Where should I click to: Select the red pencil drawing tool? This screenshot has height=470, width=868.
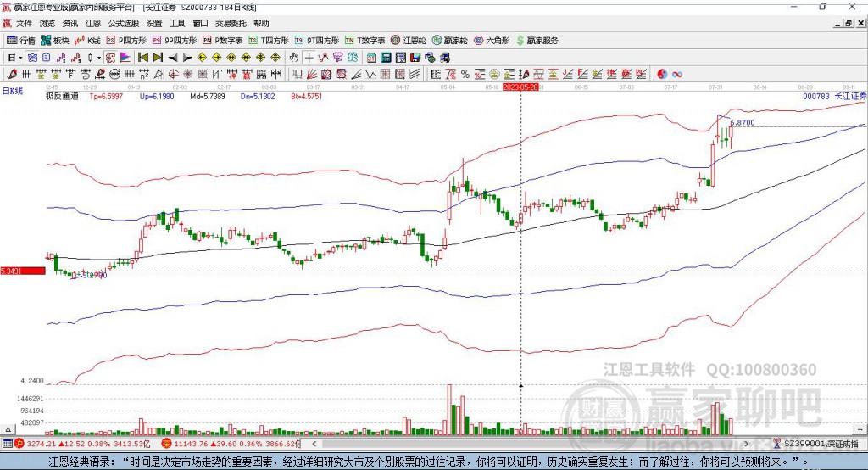coord(12,75)
